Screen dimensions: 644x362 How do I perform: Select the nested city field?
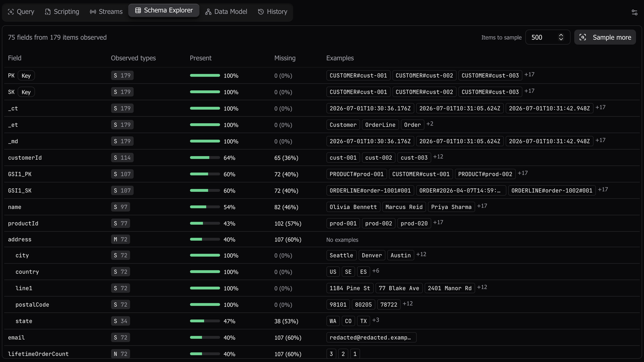click(22, 255)
